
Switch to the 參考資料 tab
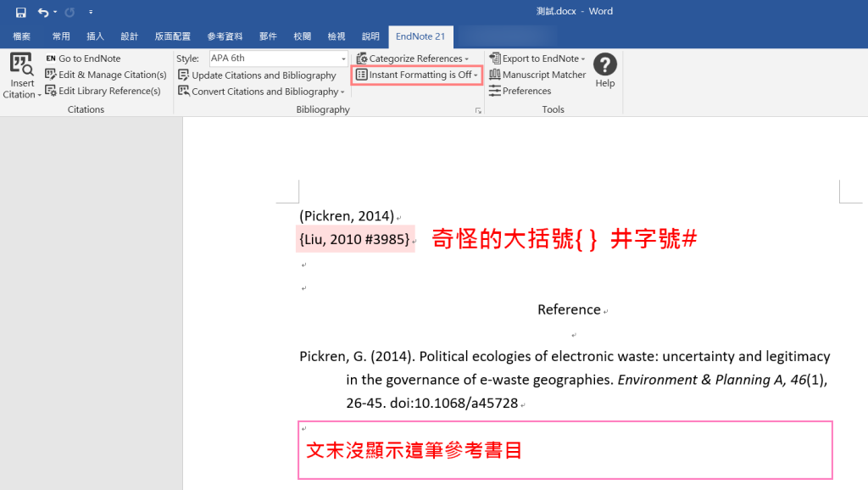point(225,36)
